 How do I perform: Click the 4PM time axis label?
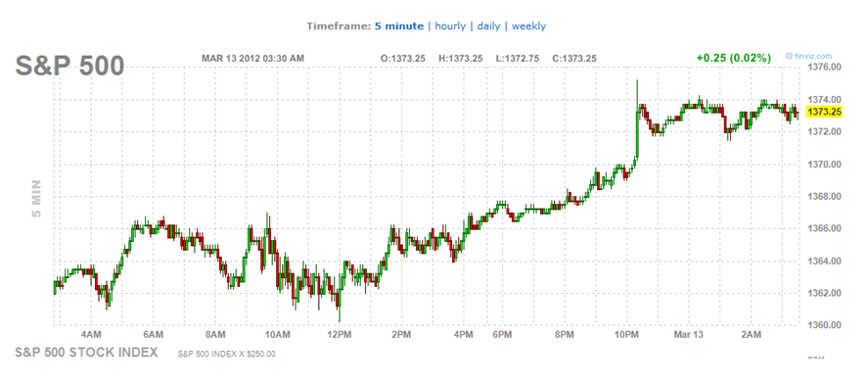coord(463,335)
